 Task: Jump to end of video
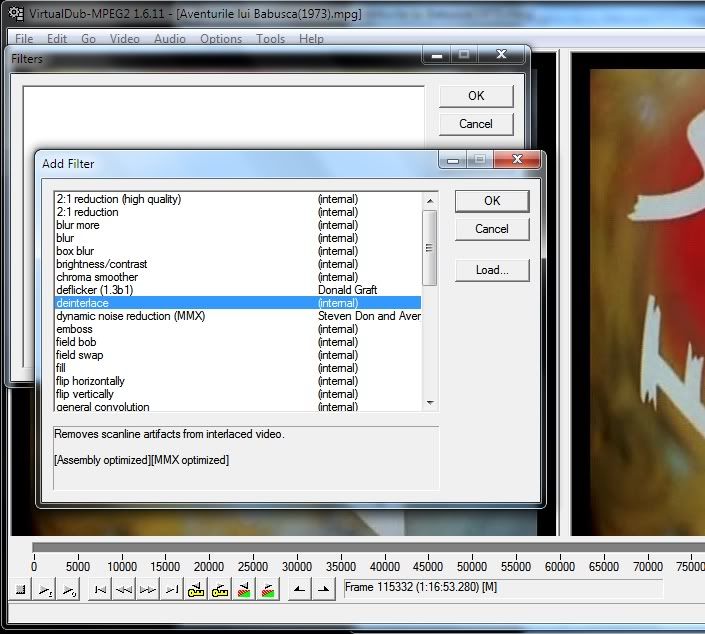(x=171, y=591)
